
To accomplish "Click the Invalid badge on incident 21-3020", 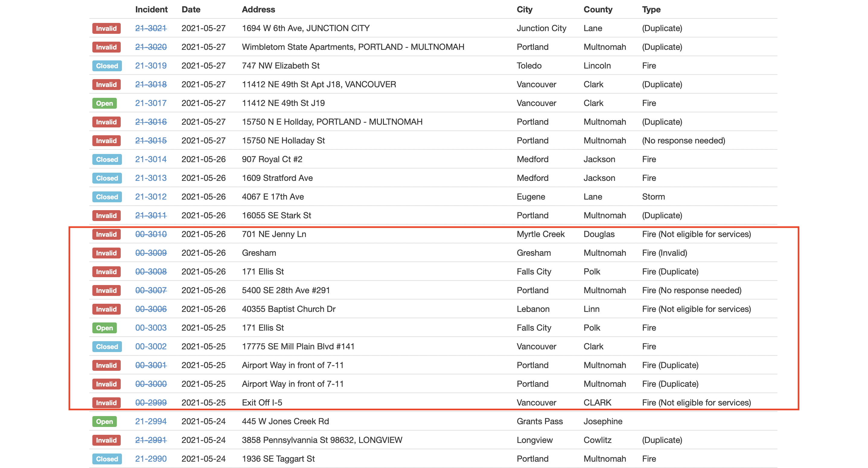I will tap(106, 47).
